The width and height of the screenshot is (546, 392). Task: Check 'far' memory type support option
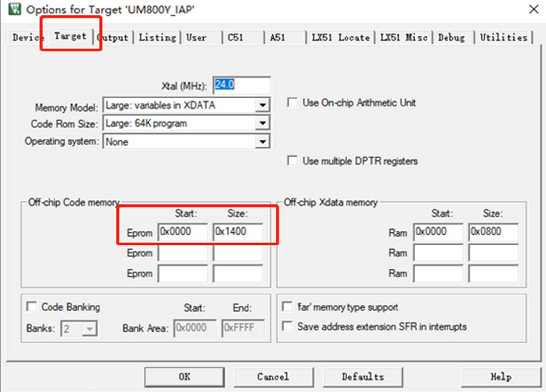(287, 307)
